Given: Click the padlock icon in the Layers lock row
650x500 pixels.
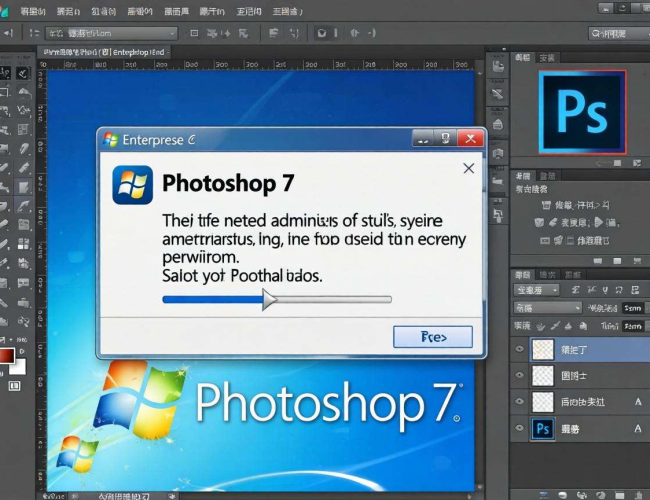Looking at the screenshot, I should click(583, 326).
